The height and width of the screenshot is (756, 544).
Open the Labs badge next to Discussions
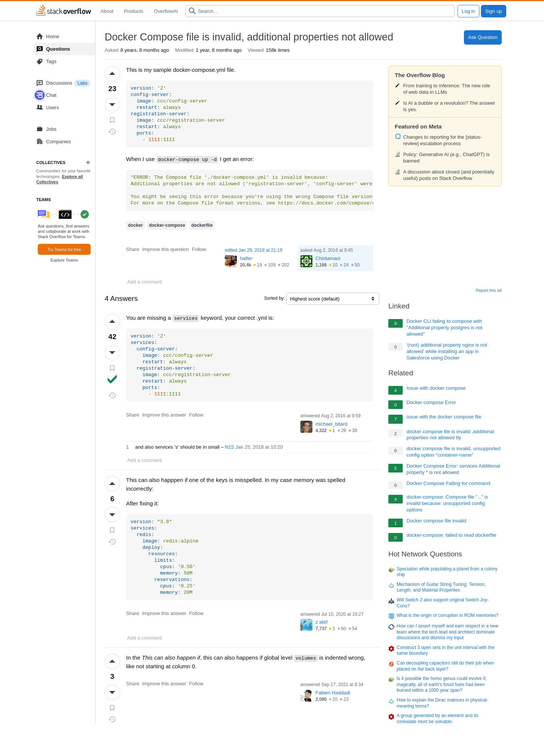click(x=82, y=83)
